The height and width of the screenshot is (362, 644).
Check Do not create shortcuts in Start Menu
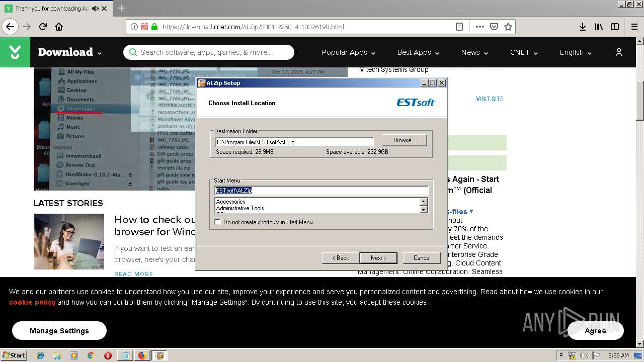coord(218,222)
